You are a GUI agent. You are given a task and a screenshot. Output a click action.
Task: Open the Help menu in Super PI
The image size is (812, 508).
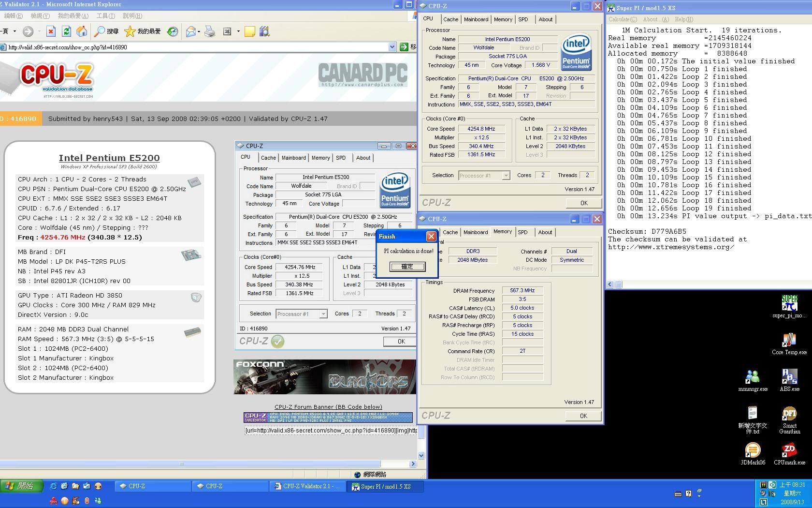(683, 19)
